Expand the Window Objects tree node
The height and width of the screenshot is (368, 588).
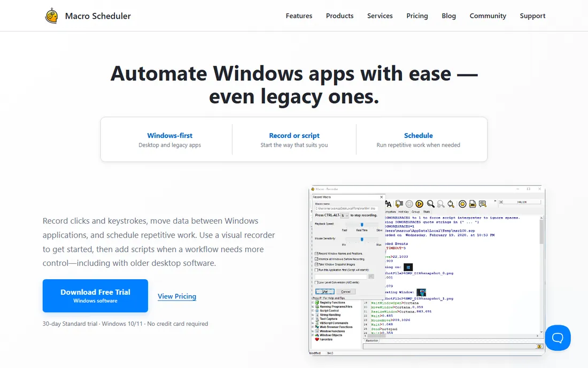pyautogui.click(x=312, y=335)
